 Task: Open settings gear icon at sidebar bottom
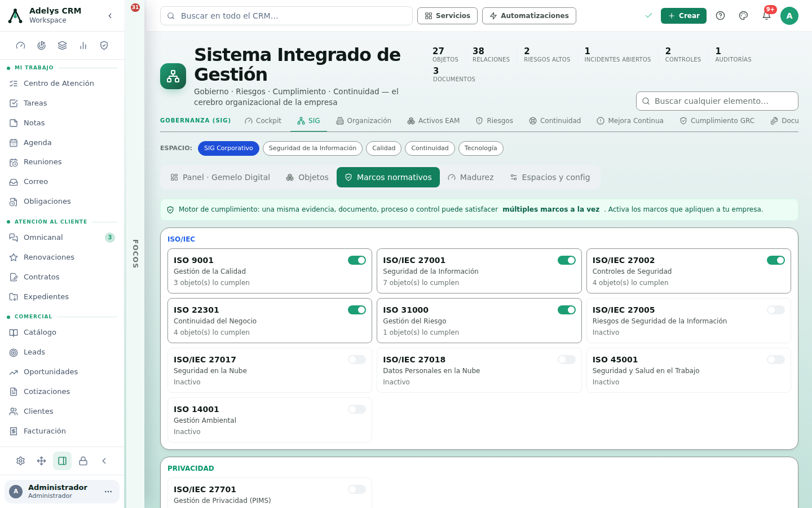21,461
